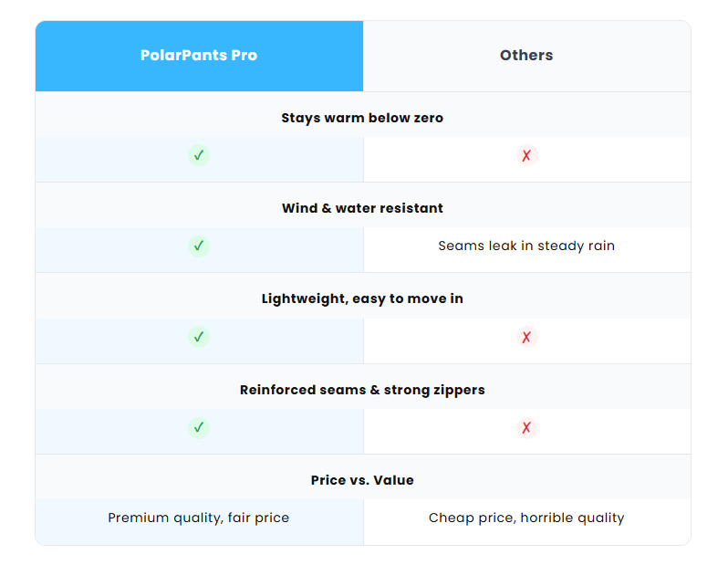This screenshot has width=728, height=565.
Task: Click the Stays warm below zero row title
Action: click(362, 118)
